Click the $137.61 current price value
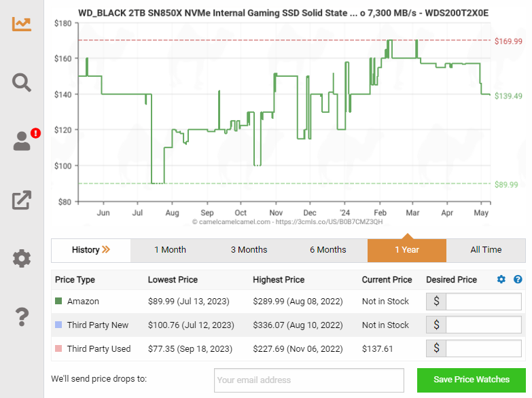Screen dimensions: 532x398 (377, 349)
